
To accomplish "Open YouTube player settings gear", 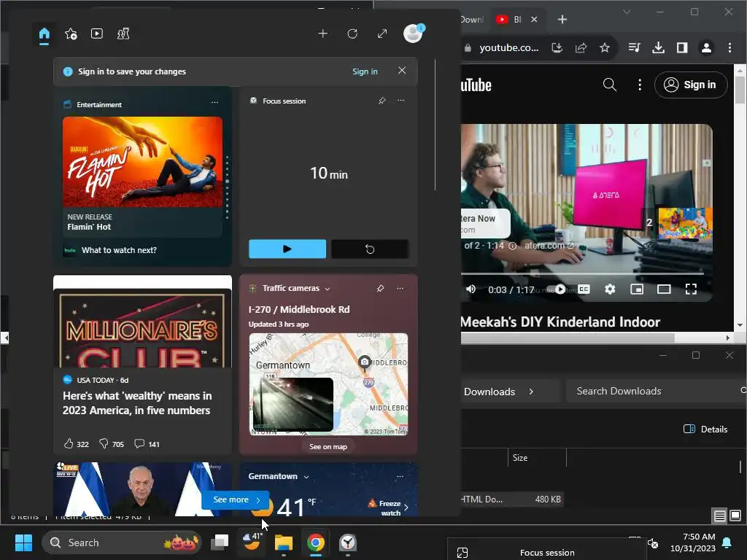I will [x=610, y=289].
